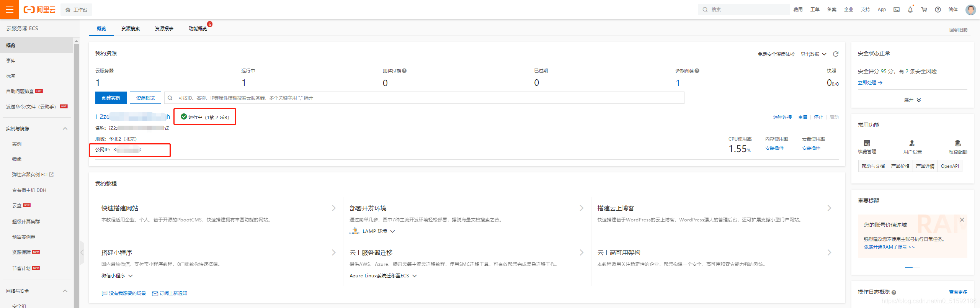980x308 pixels.
Task: Select 镜像 in the sidebar
Action: pyautogui.click(x=17, y=159)
